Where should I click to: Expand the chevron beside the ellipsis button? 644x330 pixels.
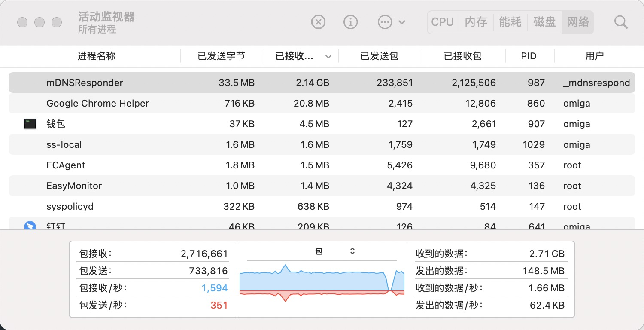click(402, 22)
